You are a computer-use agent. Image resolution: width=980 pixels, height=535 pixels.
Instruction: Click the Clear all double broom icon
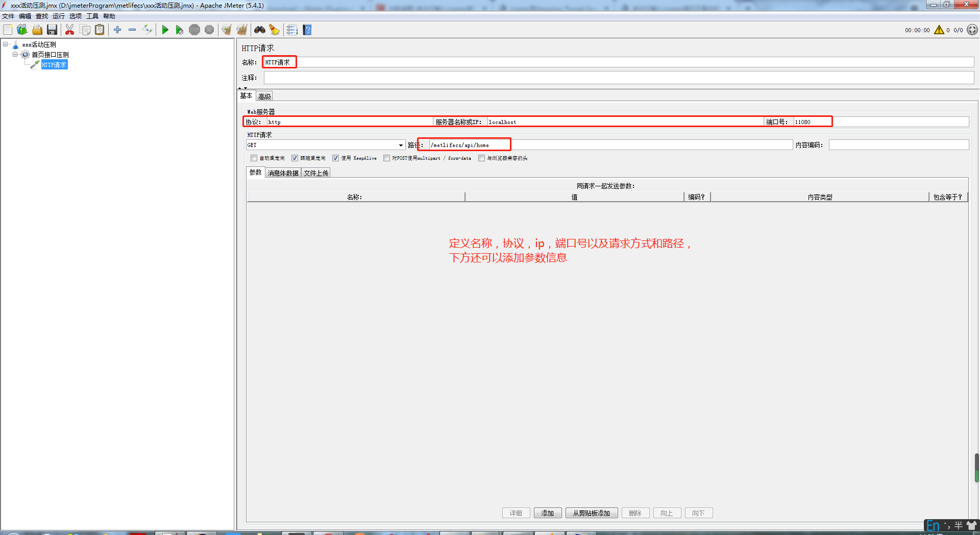[x=241, y=30]
